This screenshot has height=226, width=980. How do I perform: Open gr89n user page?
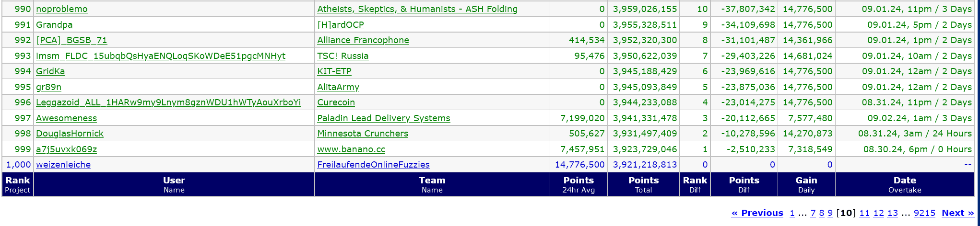[48, 87]
